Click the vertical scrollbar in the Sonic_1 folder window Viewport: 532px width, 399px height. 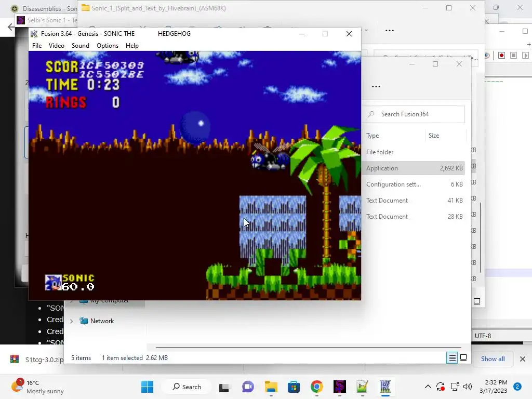pyautogui.click(x=481, y=237)
